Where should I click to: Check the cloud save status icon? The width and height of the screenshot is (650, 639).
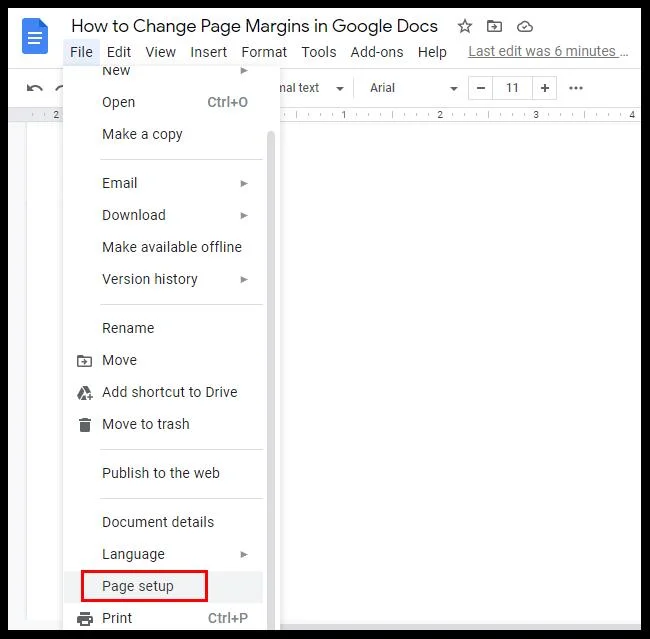[525, 27]
